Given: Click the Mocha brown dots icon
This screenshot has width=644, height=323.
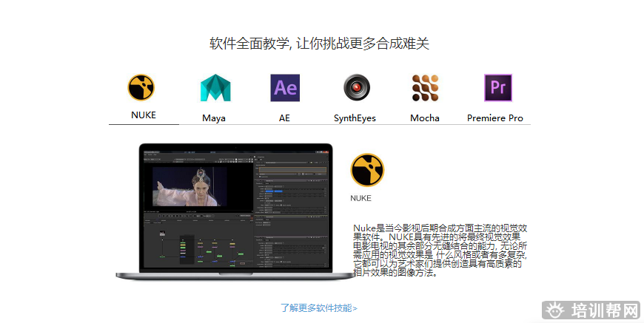Looking at the screenshot, I should [x=425, y=88].
